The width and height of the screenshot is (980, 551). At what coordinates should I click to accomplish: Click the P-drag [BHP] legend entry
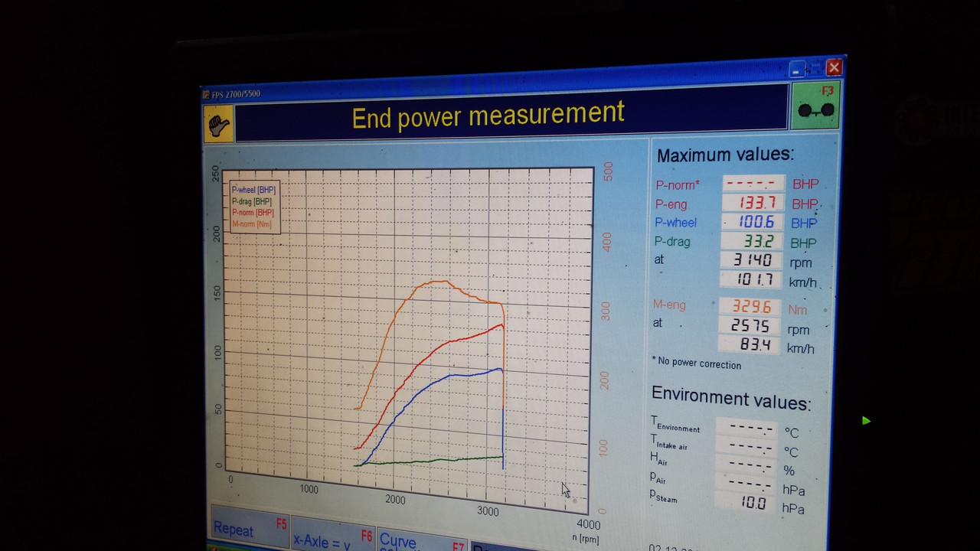click(253, 201)
